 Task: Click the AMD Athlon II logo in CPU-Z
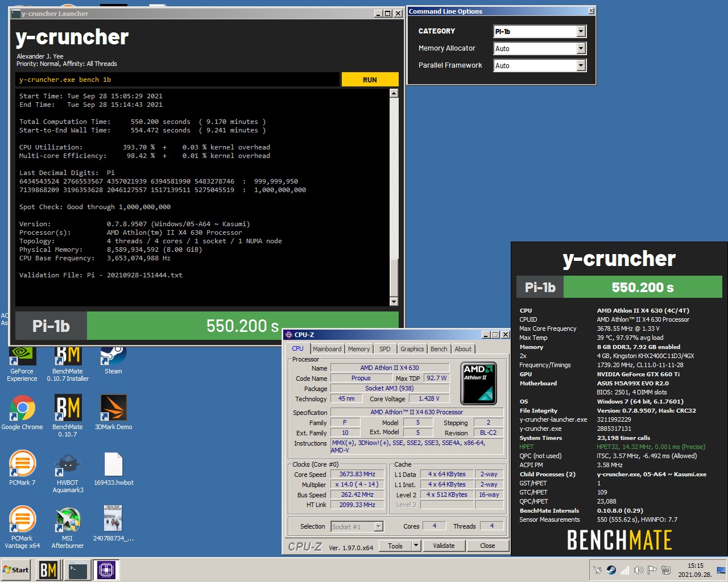pyautogui.click(x=478, y=383)
